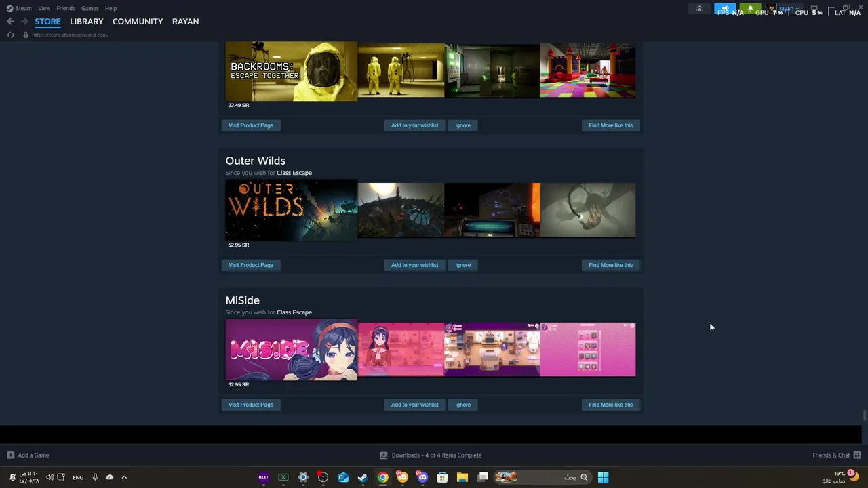Expand the hidden tray icons chevron
Image resolution: width=868 pixels, height=488 pixels.
pyautogui.click(x=124, y=477)
